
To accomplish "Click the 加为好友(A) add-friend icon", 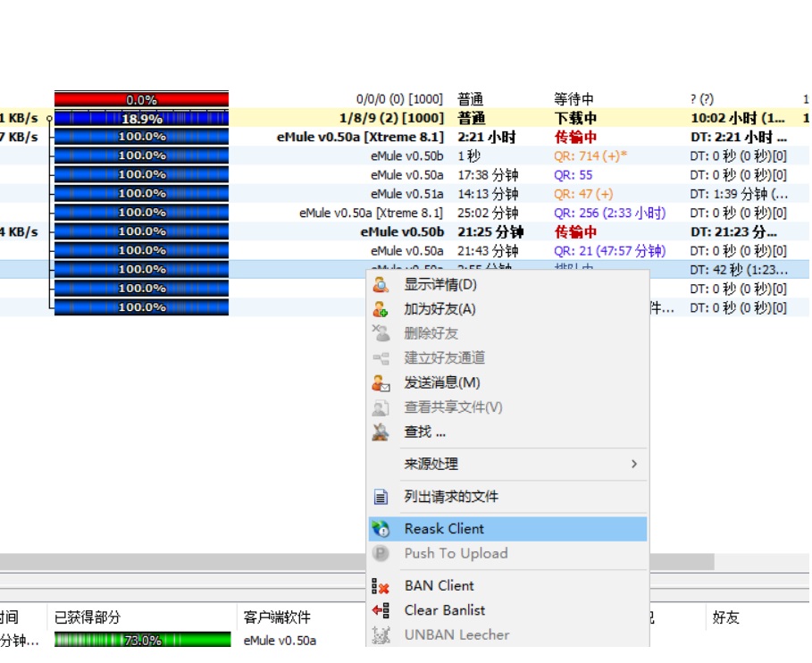I will click(x=381, y=308).
